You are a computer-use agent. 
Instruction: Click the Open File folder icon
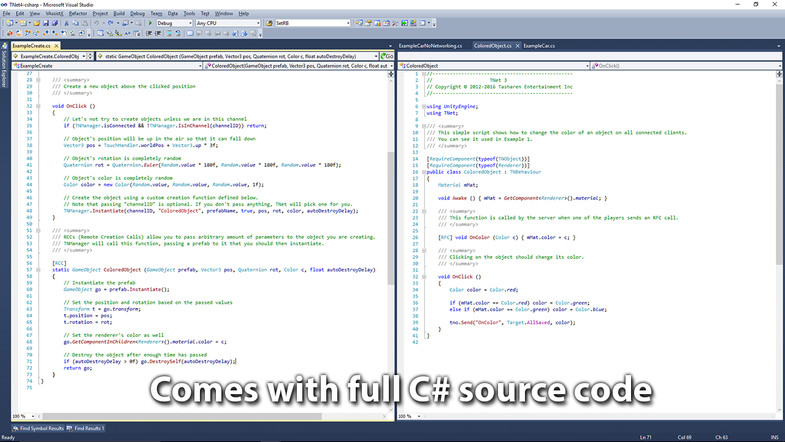coord(37,23)
